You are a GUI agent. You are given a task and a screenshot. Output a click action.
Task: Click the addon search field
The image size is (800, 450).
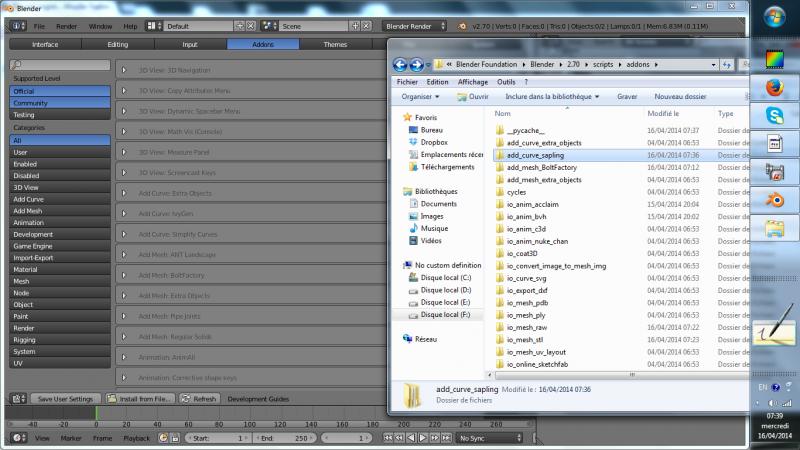click(x=60, y=65)
